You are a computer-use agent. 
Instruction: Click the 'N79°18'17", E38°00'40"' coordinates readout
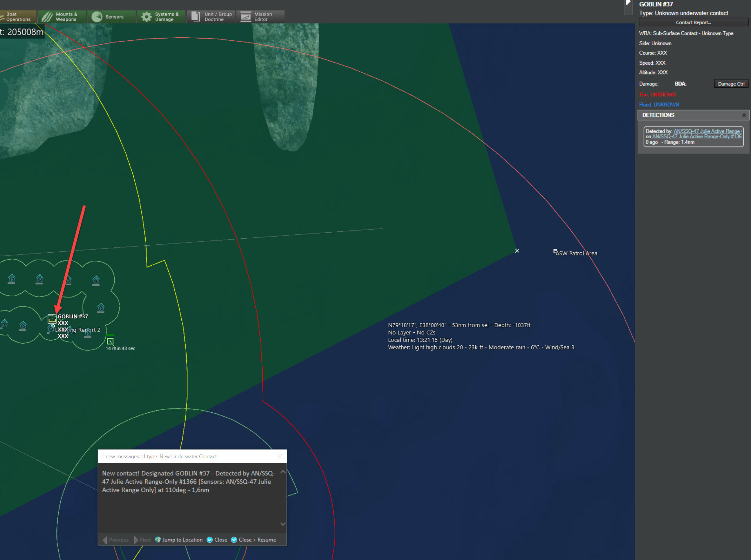[x=459, y=325]
